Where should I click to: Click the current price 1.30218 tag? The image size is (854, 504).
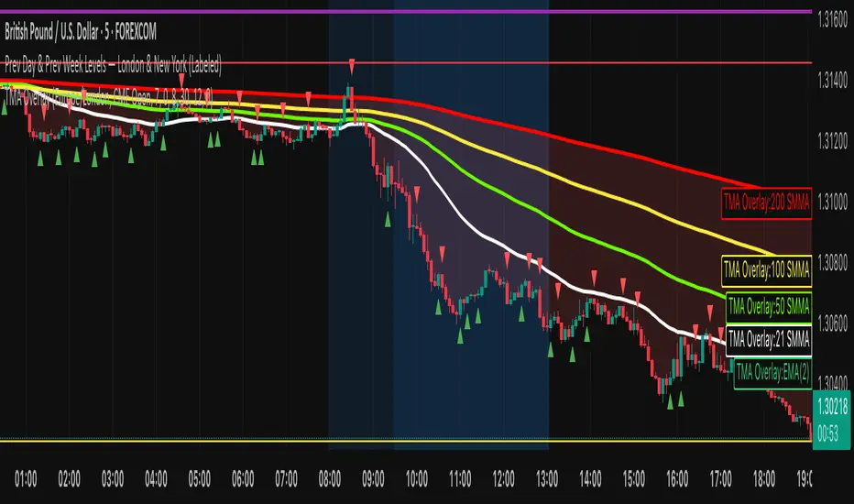832,407
